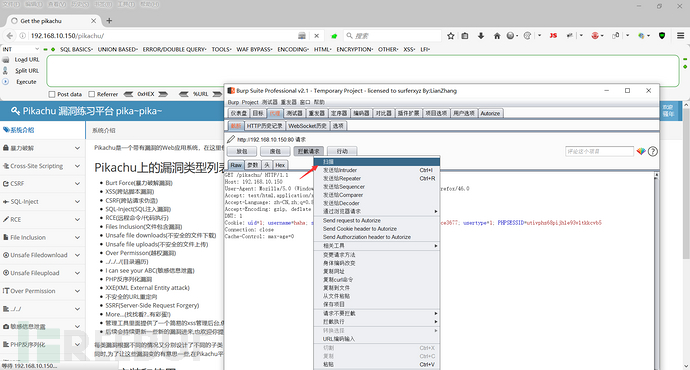
Task: Click the HackBar Load URL button
Action: pyautogui.click(x=27, y=59)
